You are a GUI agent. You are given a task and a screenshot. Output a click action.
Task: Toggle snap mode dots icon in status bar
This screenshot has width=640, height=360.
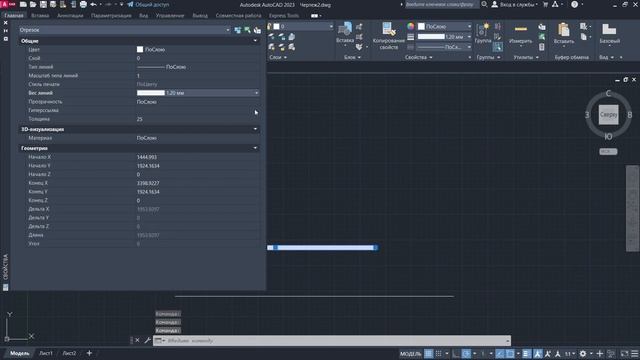coord(438,353)
